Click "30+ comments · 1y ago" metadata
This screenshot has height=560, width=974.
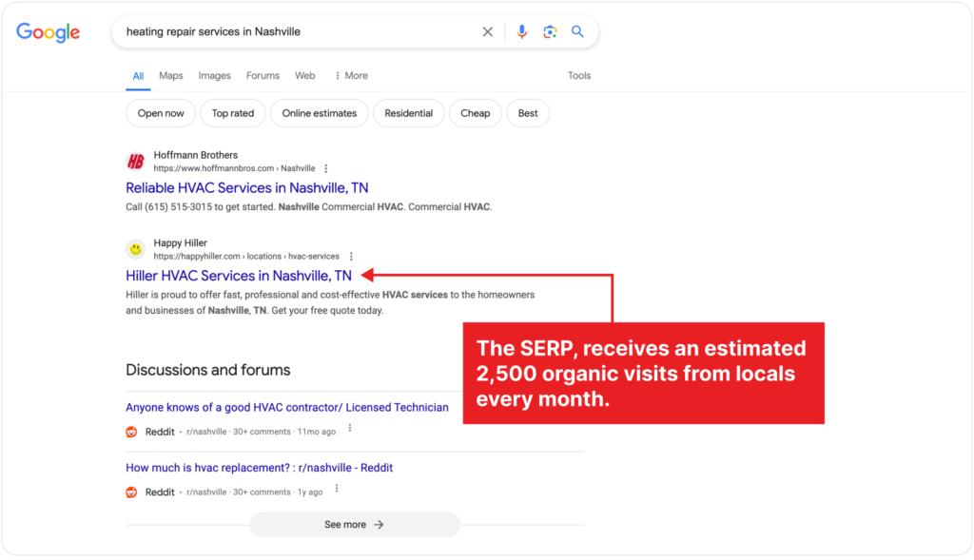tap(278, 492)
